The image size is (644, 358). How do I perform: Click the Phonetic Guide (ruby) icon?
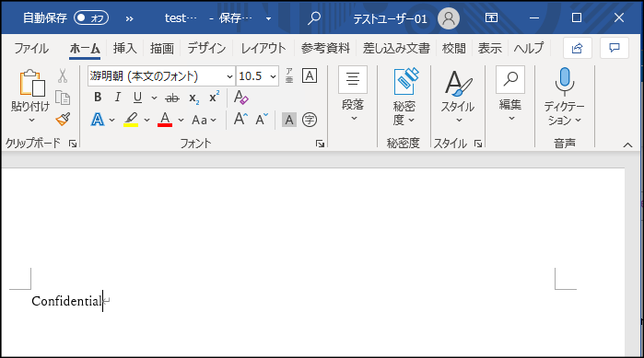pyautogui.click(x=289, y=75)
